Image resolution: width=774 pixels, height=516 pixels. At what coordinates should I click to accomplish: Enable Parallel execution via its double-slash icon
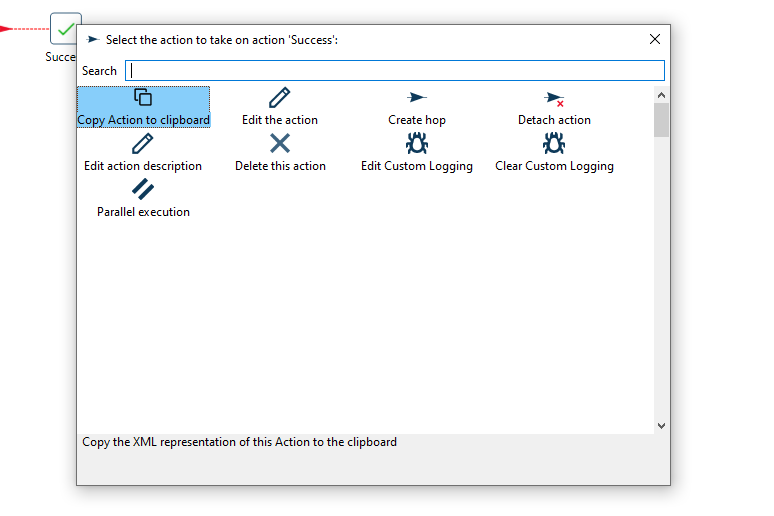tap(143, 190)
